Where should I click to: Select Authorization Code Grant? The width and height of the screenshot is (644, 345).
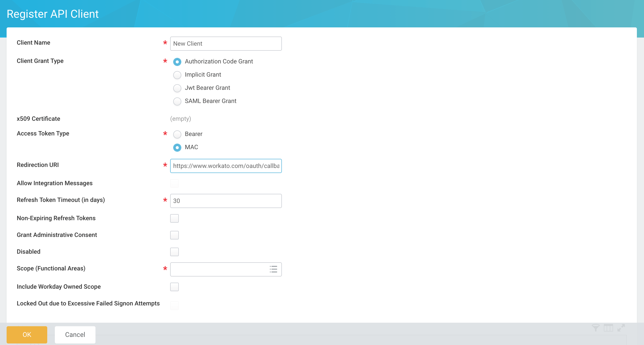(x=177, y=62)
